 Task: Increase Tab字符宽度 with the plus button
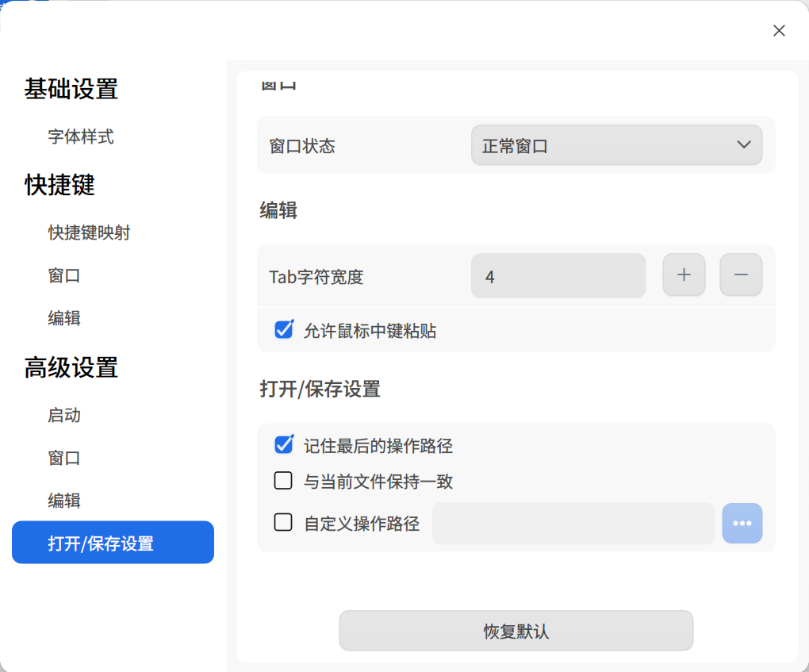point(684,275)
